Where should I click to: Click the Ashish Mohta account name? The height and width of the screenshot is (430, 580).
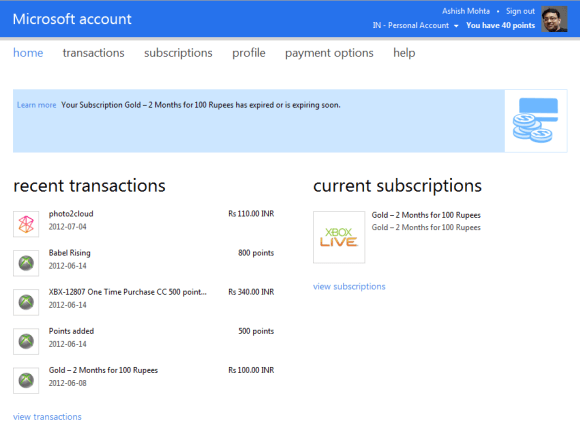tap(466, 11)
